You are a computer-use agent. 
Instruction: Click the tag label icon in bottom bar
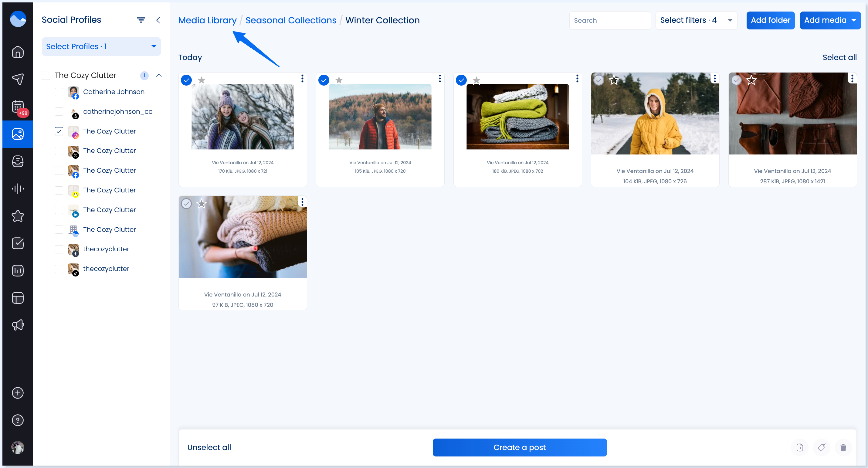822,447
